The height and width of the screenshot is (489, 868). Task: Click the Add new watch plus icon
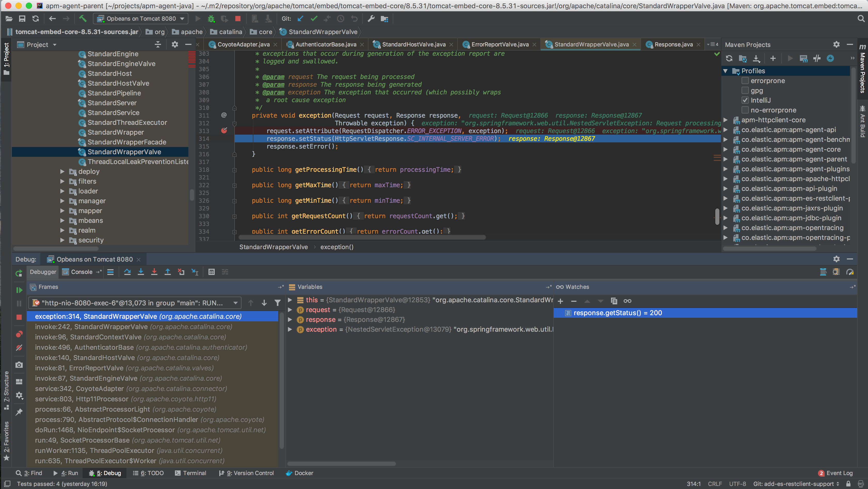click(x=560, y=301)
